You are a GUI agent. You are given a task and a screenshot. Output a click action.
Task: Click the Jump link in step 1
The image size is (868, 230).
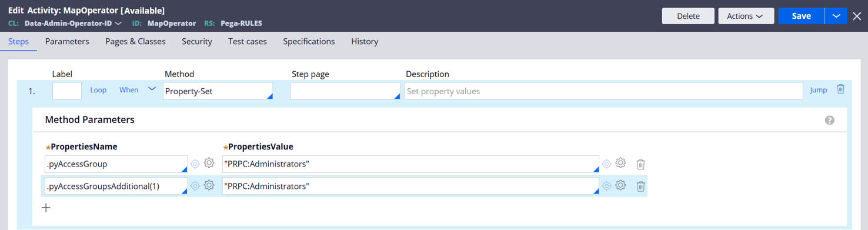point(819,90)
